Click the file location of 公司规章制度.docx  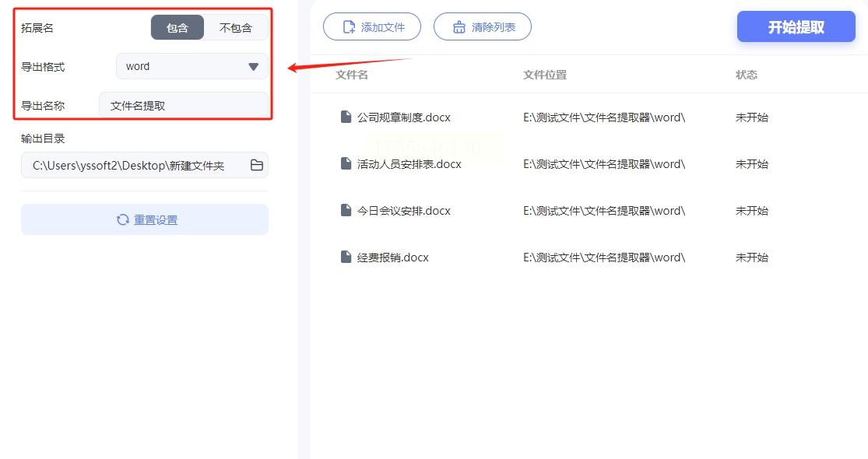point(604,117)
